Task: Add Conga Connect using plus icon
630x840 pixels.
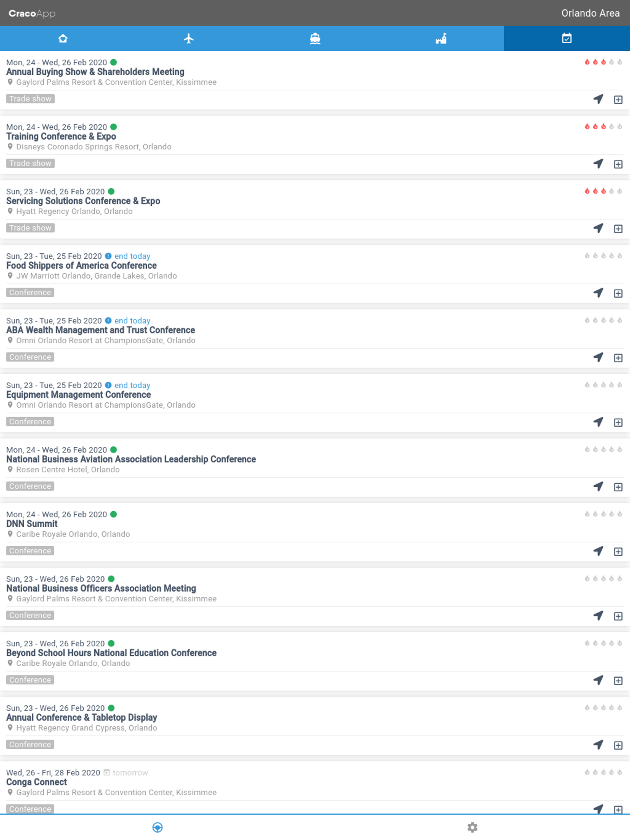Action: pyautogui.click(x=618, y=809)
